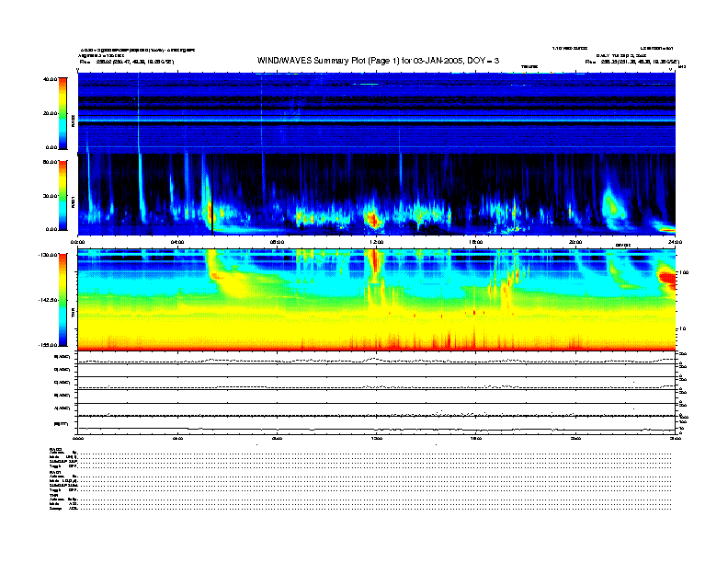Click the 100 label on TNR right axis

click(x=684, y=272)
